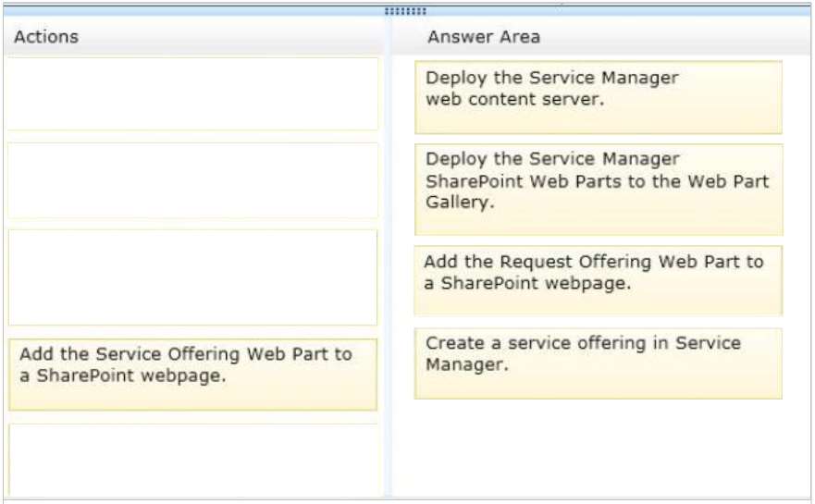Click the first empty slot in Actions list
The height and width of the screenshot is (504, 815).
(192, 93)
